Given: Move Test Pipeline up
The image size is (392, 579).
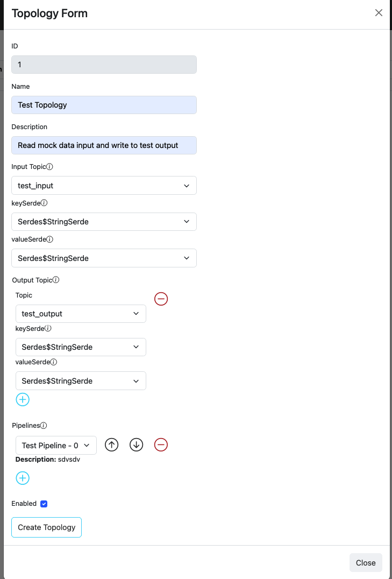Looking at the screenshot, I should [111, 445].
